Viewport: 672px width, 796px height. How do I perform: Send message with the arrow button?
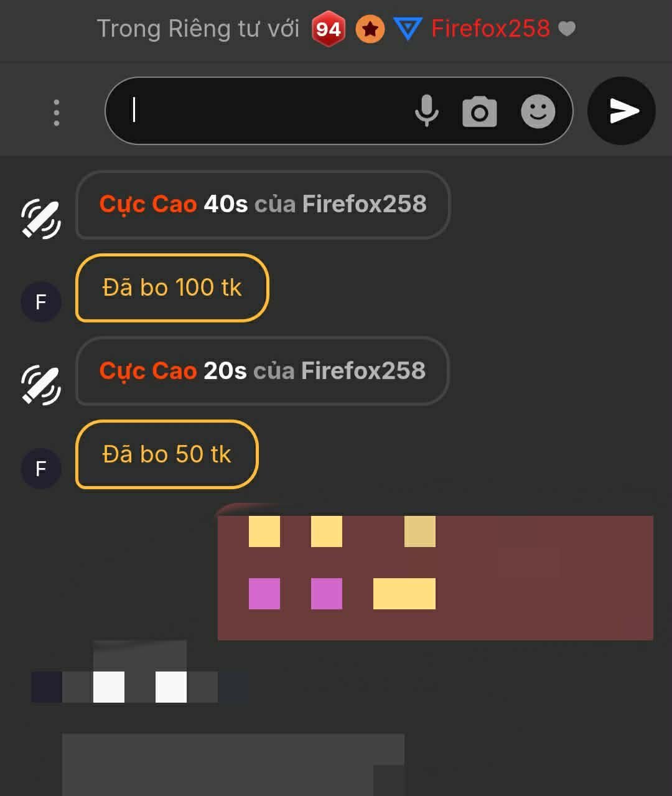622,111
